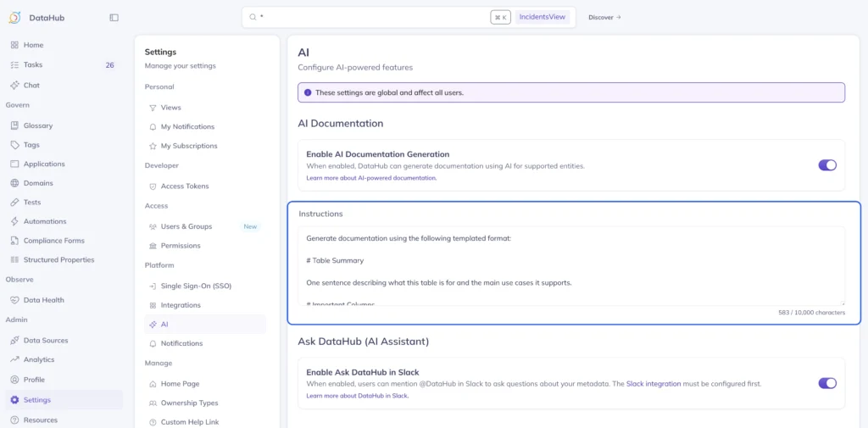Click the Domains globe icon
868x428 pixels.
point(15,183)
